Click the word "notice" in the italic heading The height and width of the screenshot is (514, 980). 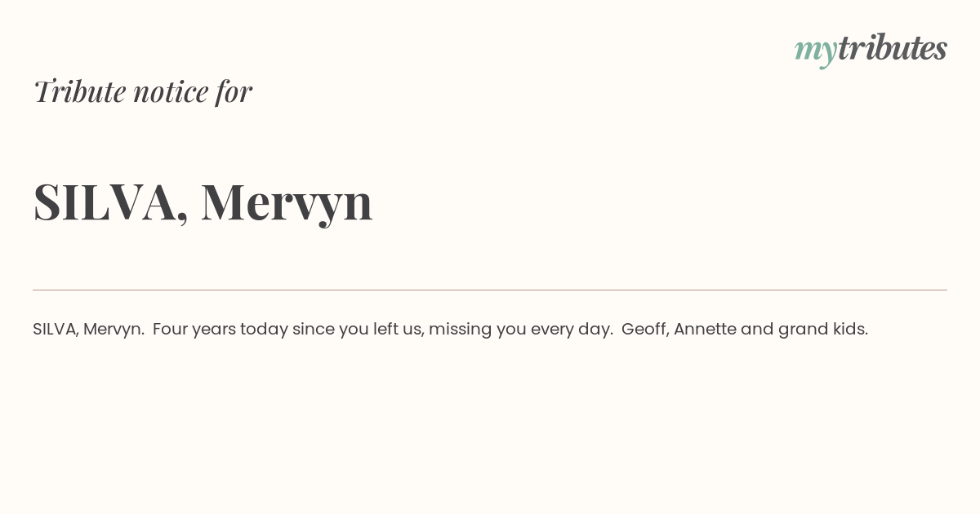[x=171, y=93]
